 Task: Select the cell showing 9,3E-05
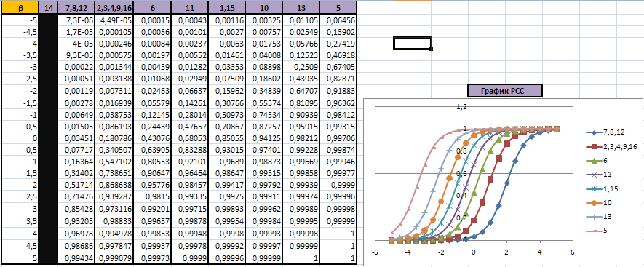tap(76, 55)
